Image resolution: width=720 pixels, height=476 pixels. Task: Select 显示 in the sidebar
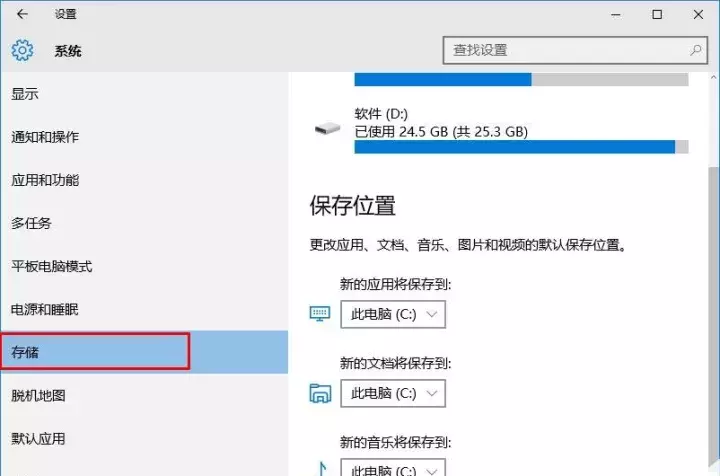point(144,94)
